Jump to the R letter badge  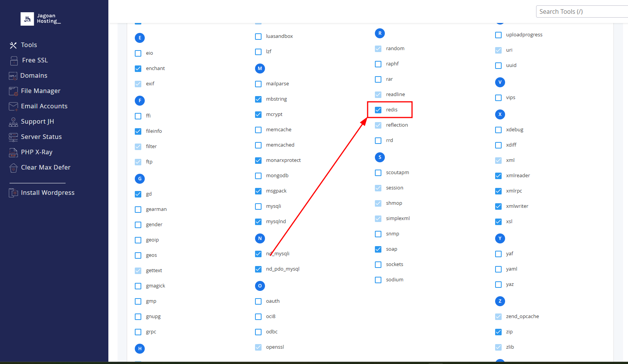pyautogui.click(x=380, y=33)
